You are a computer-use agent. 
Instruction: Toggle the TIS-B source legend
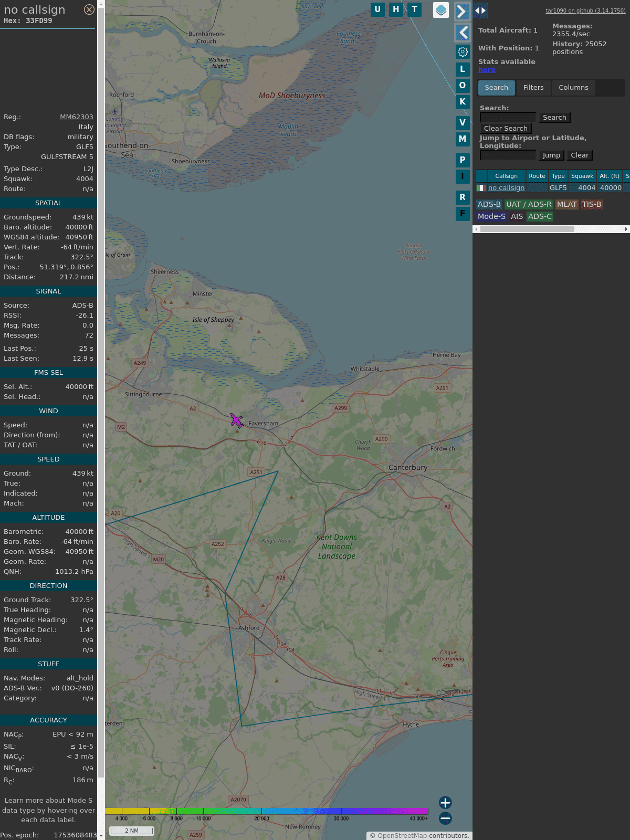coord(592,205)
